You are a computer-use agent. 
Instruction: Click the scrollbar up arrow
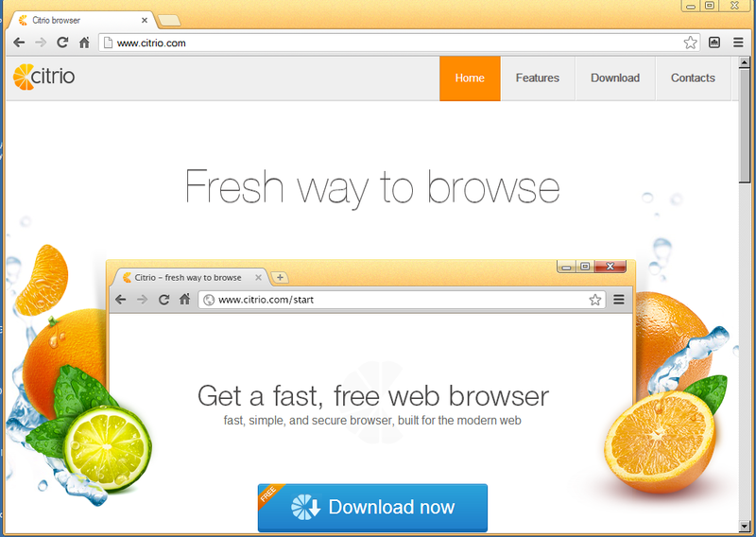[745, 62]
